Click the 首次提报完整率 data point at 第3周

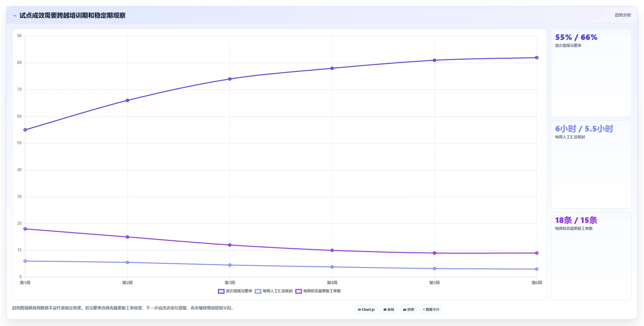[230, 79]
